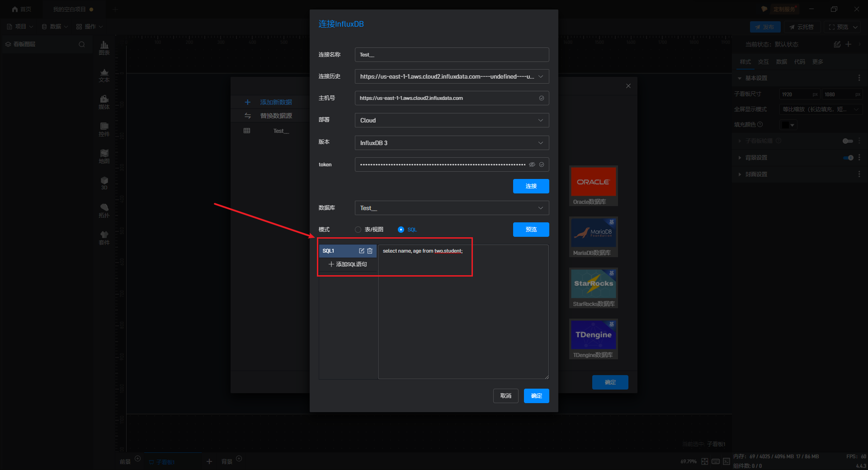This screenshot has height=470, width=868.
Task: Click the 连接 connect button
Action: (x=531, y=186)
